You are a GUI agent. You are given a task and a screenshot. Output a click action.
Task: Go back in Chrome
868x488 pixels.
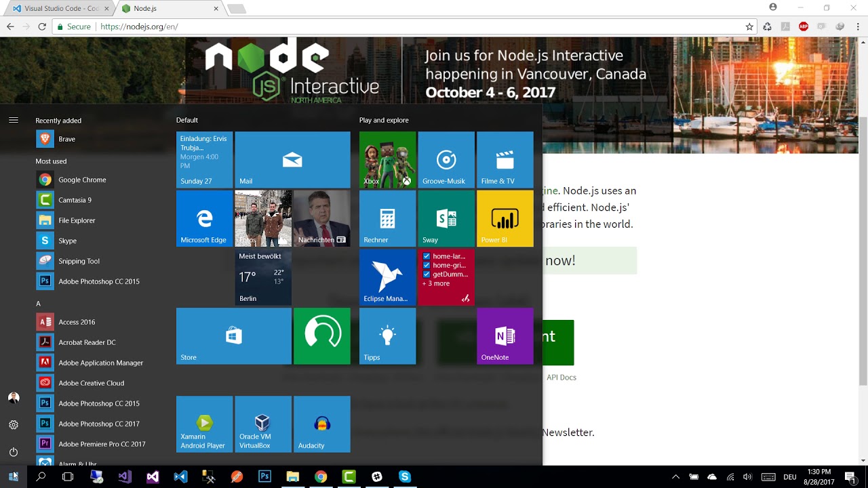(10, 26)
